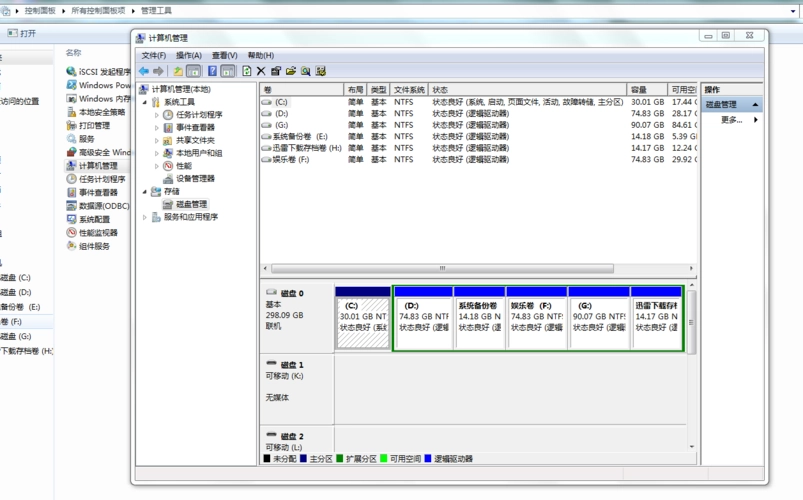Open the 操作(A) menu
803x500 pixels.
pos(189,56)
